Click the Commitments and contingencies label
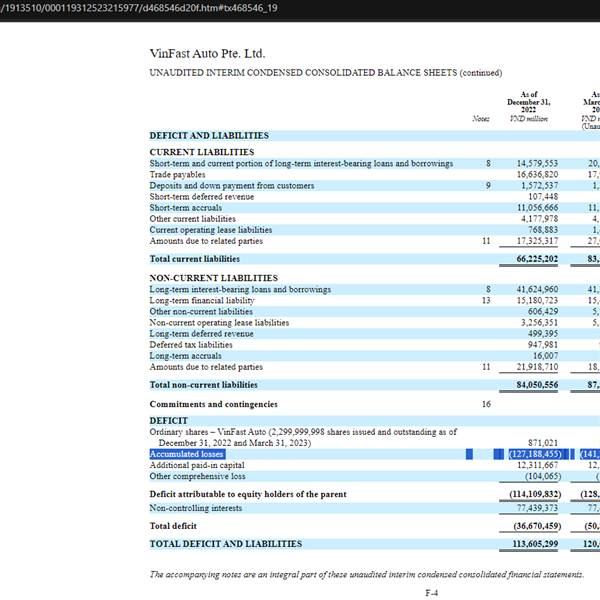Screen dimensions: 600x600 pyautogui.click(x=214, y=404)
